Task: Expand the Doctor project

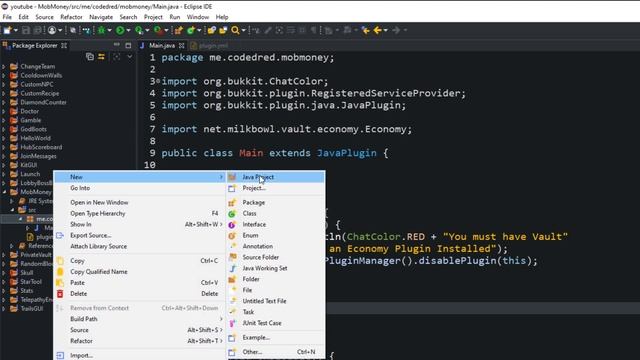Action: pos(4,111)
